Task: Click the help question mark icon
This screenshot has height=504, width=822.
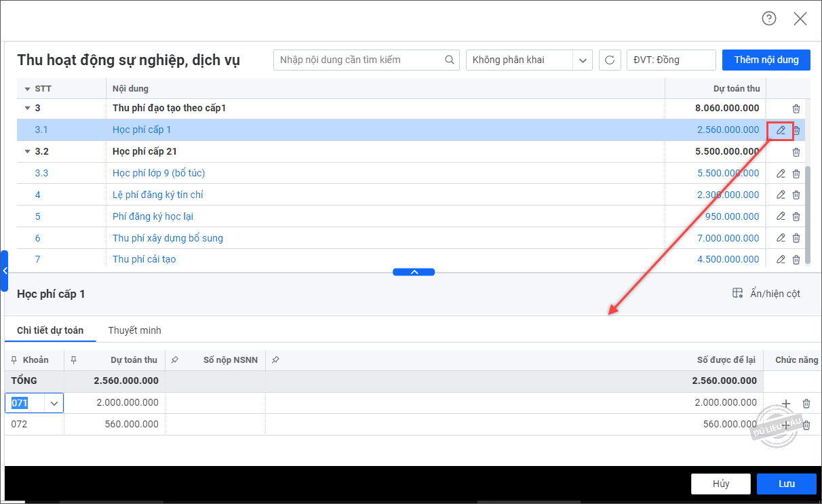Action: coord(768,19)
